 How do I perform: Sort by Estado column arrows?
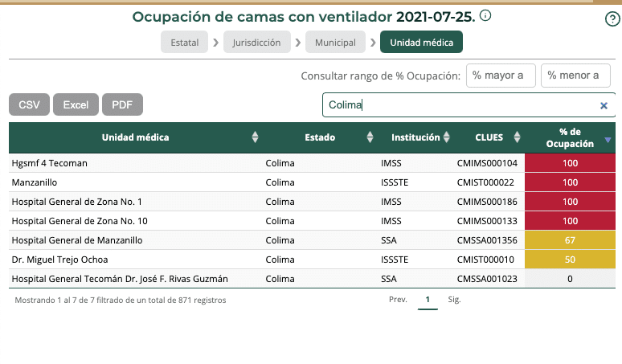[370, 137]
